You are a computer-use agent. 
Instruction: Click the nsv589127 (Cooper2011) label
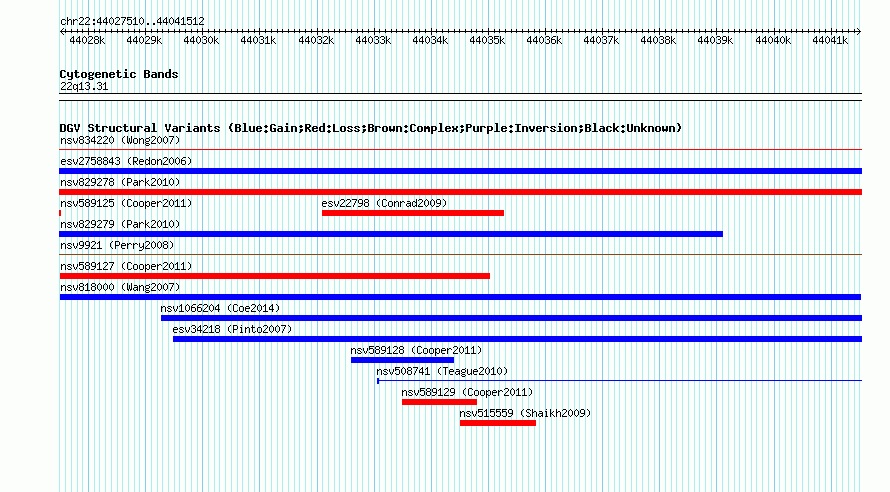(x=126, y=266)
